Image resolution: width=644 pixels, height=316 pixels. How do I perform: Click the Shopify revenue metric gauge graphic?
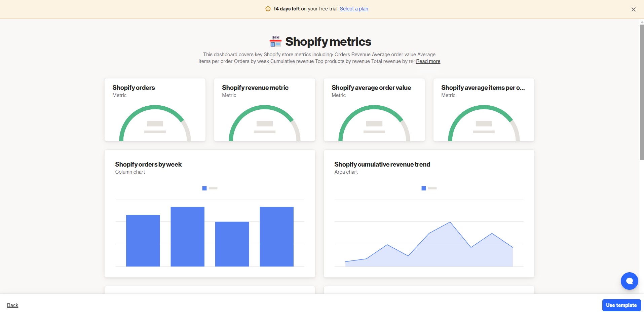tap(265, 123)
